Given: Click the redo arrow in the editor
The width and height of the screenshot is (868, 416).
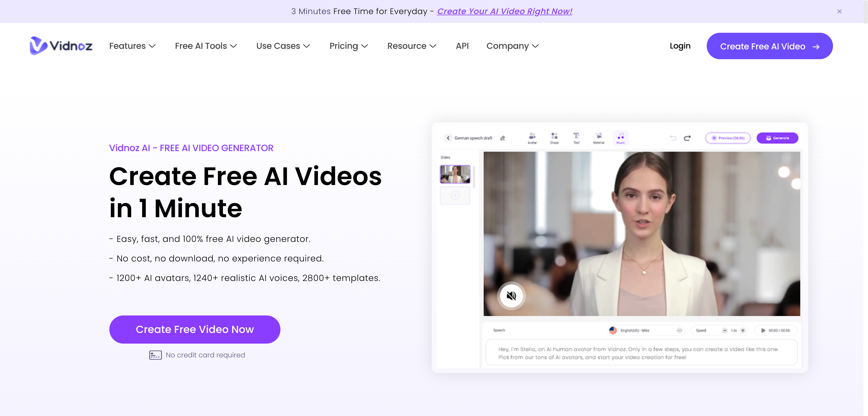Looking at the screenshot, I should pos(687,138).
